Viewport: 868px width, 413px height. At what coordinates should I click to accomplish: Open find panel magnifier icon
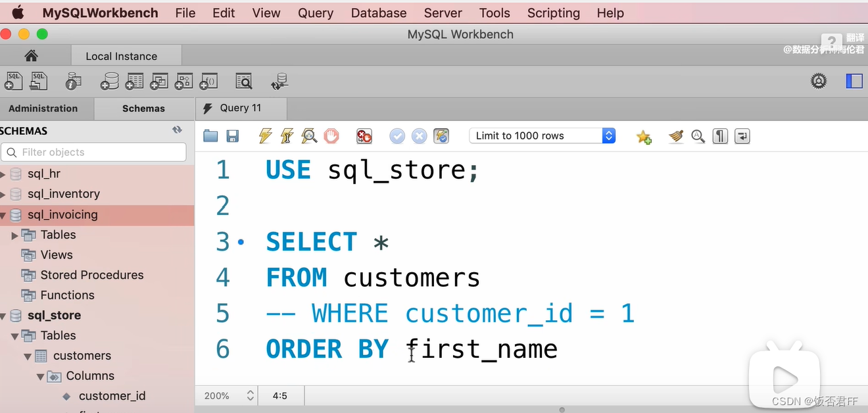[698, 136]
